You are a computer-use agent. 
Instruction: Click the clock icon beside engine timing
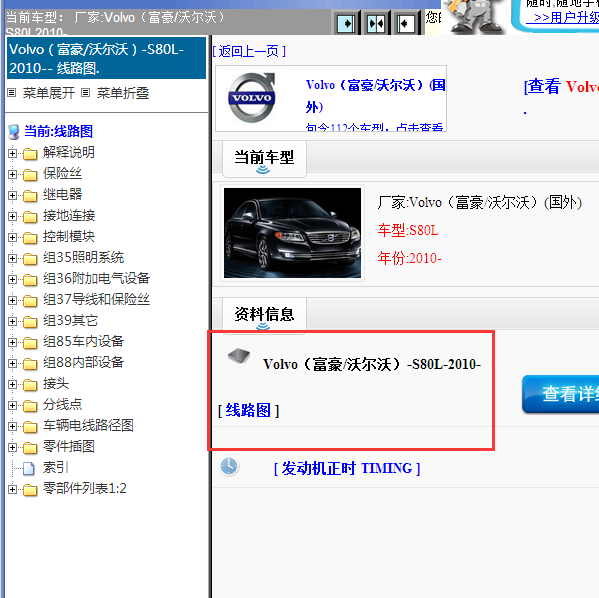[x=229, y=466]
